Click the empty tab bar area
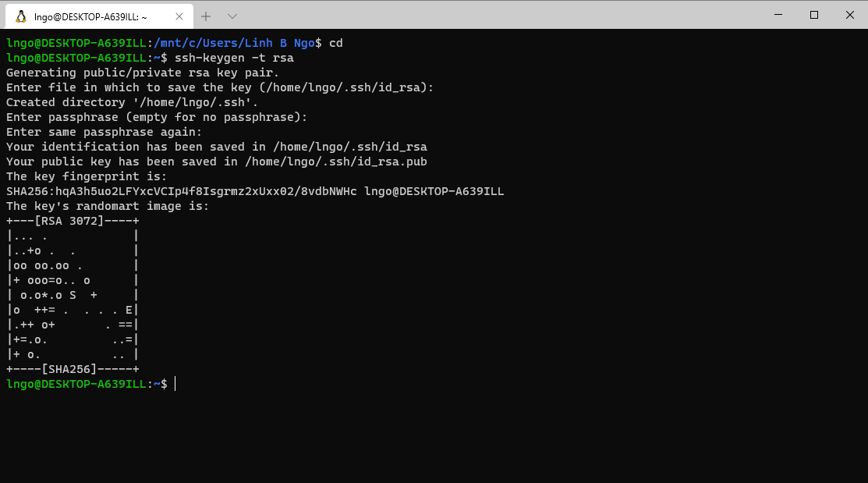 click(468, 15)
